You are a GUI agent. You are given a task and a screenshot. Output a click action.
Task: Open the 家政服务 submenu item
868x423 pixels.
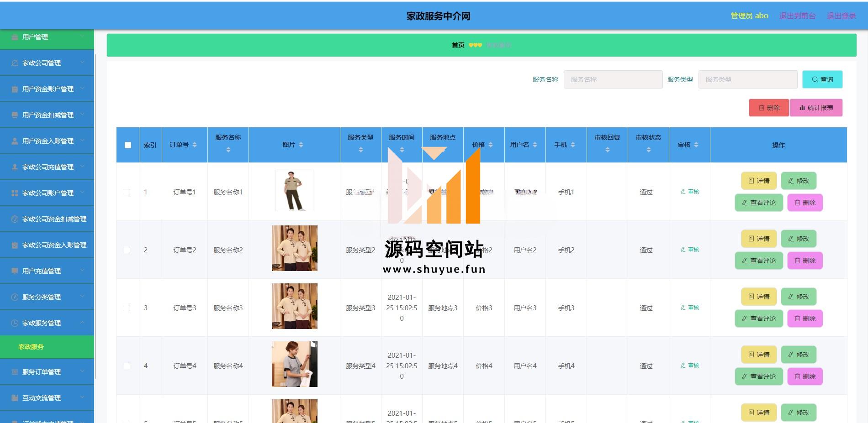(31, 347)
